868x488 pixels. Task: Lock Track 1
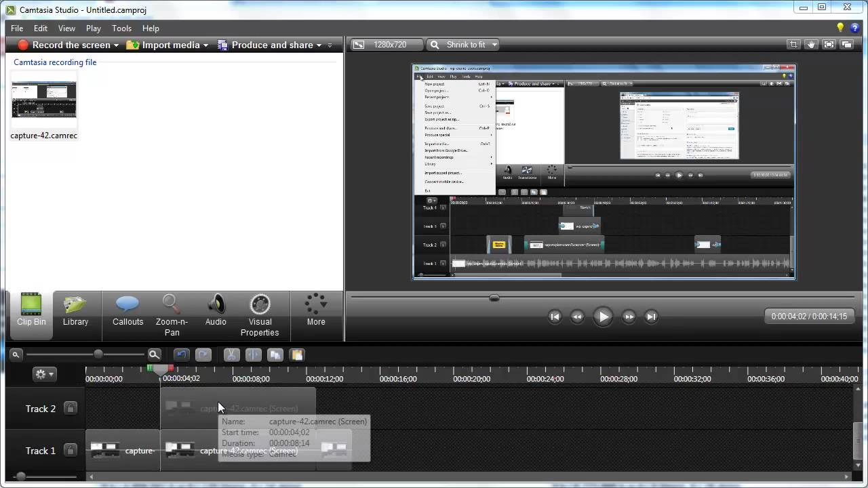pos(71,450)
